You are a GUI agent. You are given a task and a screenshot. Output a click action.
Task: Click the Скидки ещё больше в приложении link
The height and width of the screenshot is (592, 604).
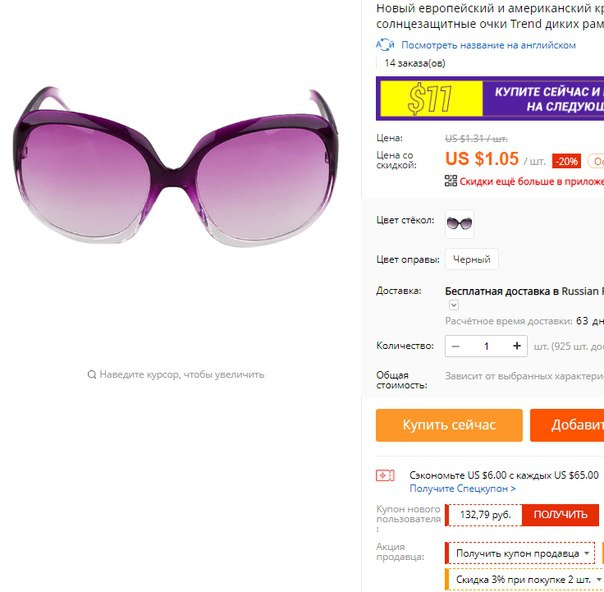pos(531,181)
